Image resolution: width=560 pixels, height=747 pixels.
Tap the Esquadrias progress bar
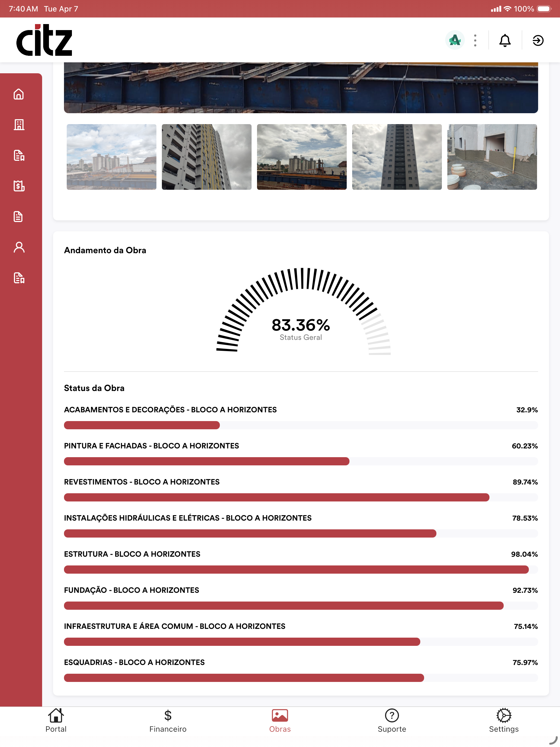301,678
